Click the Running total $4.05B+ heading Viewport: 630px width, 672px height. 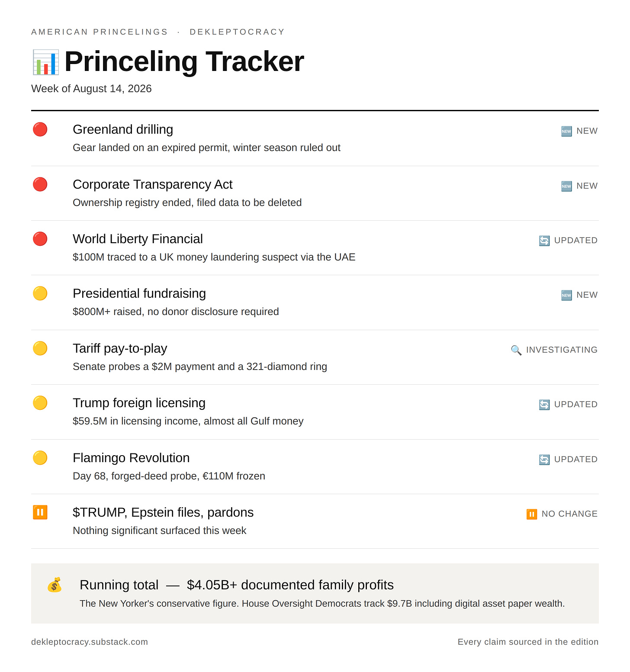[237, 585]
